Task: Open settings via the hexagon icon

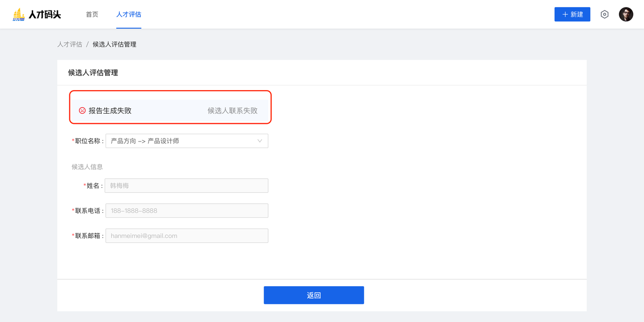Action: [604, 15]
